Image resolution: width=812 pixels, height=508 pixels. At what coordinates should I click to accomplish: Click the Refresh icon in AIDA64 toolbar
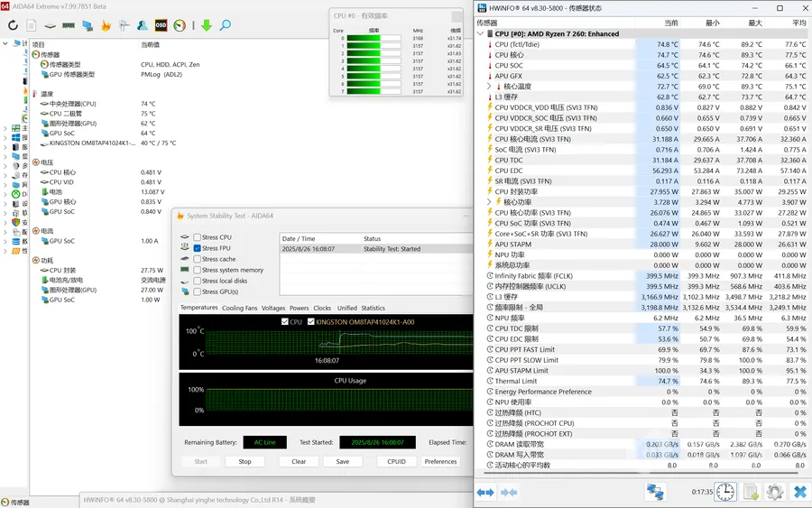click(x=13, y=25)
